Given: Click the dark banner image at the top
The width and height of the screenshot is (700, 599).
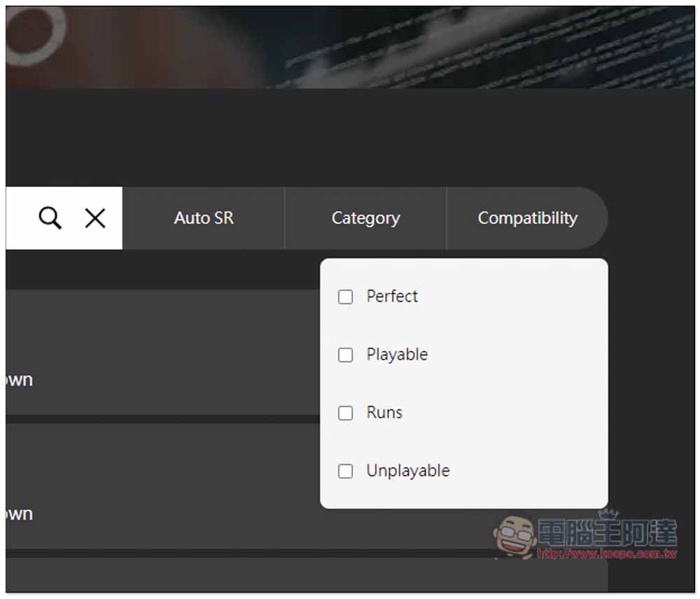Looking at the screenshot, I should pos(351,48).
